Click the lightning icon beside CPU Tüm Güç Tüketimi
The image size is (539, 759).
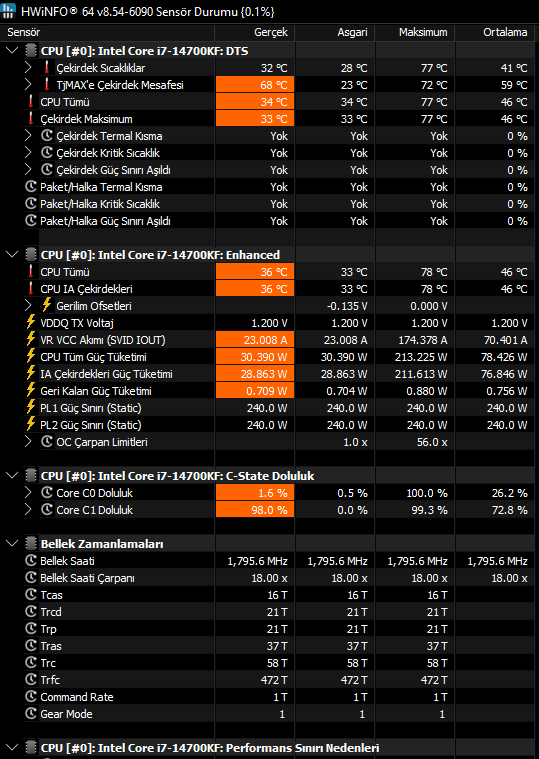point(31,357)
